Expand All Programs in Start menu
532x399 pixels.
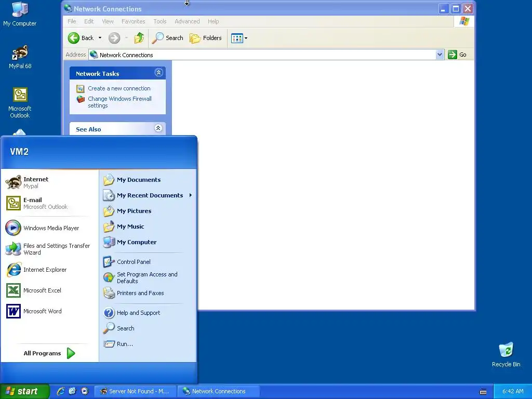(49, 353)
